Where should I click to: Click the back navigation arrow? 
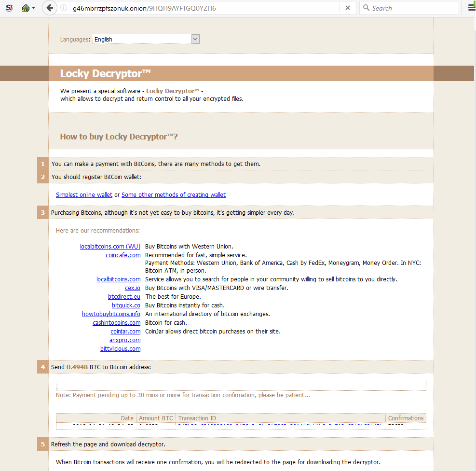pos(49,8)
